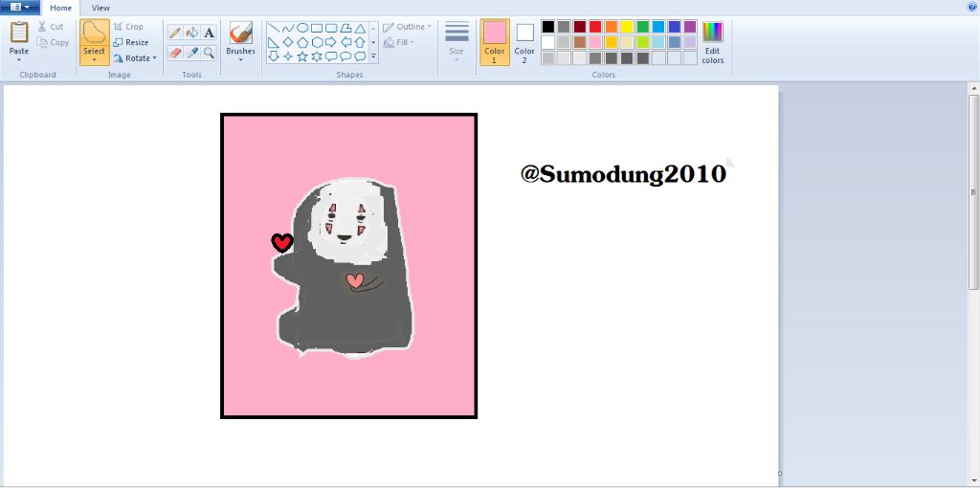Open the Paint help icon
This screenshot has width=980, height=488.
(970, 7)
